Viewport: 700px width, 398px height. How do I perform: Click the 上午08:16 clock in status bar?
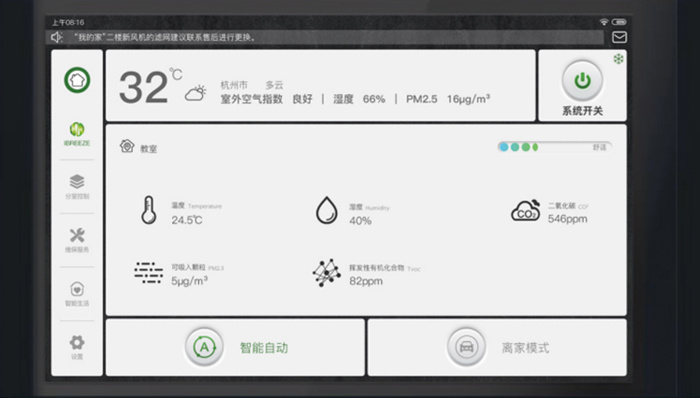pyautogui.click(x=68, y=22)
